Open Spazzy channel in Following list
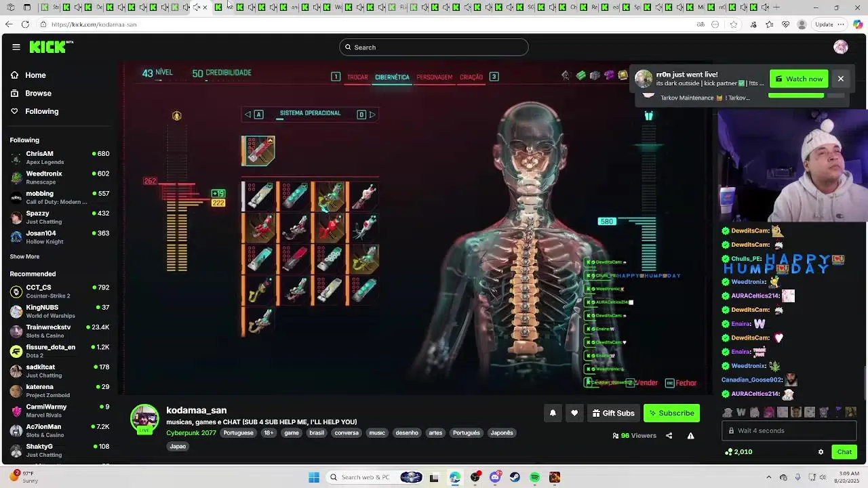The image size is (868, 488). (x=60, y=217)
